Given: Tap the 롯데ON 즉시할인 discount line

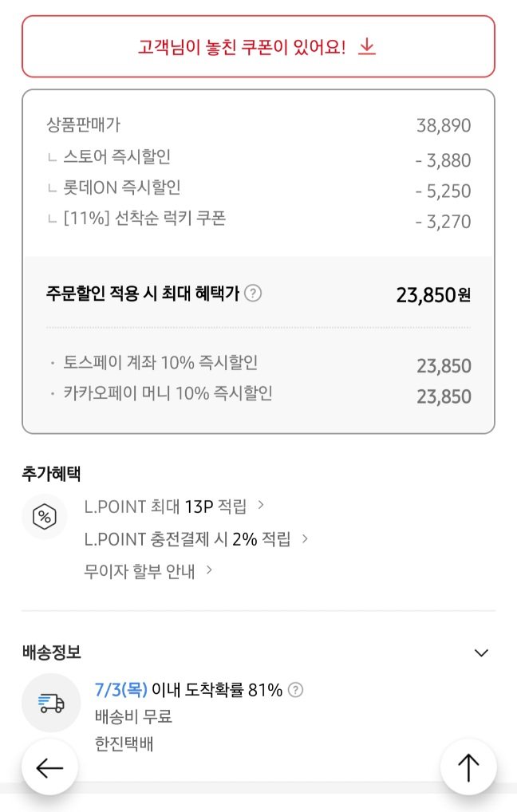Looking at the screenshot, I should click(x=122, y=187).
